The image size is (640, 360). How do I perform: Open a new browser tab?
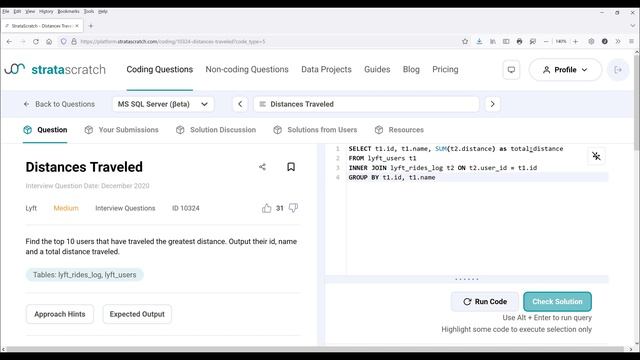(x=91, y=26)
